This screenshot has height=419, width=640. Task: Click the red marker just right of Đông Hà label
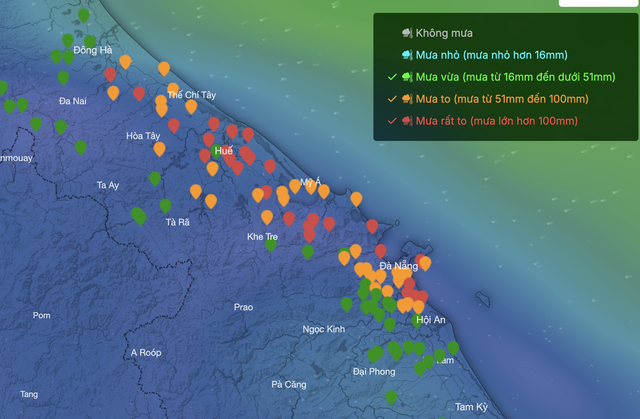pyautogui.click(x=110, y=74)
